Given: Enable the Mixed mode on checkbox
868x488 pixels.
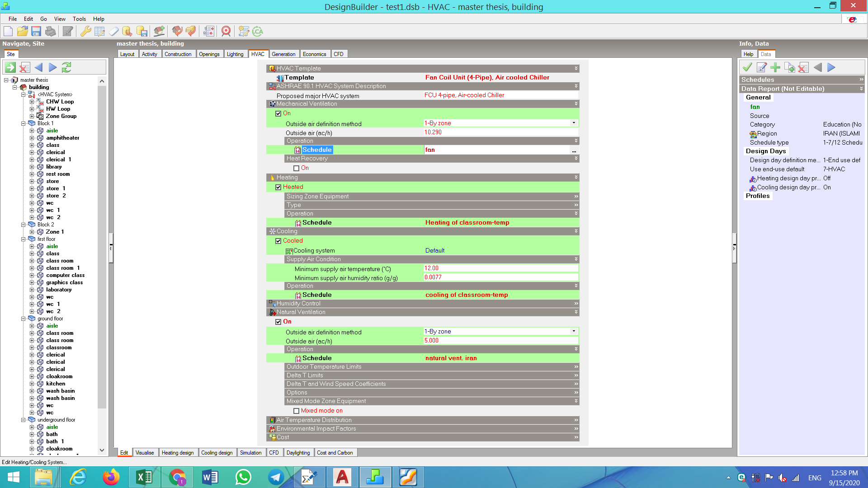Looking at the screenshot, I should (296, 411).
